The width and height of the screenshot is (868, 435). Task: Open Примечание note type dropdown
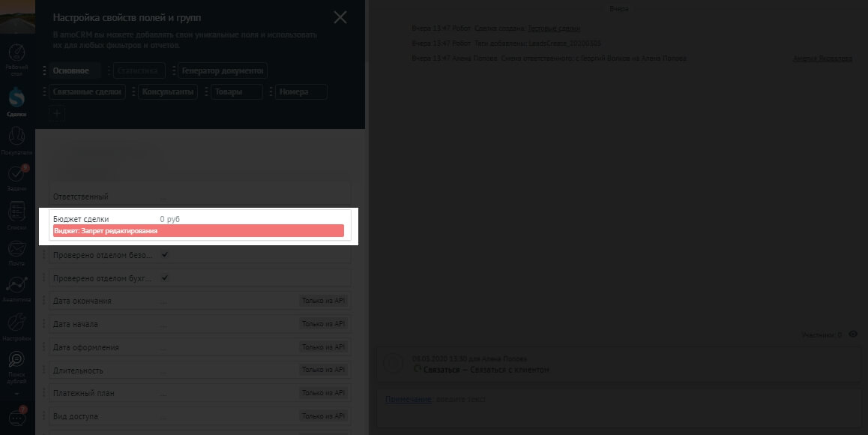[408, 399]
